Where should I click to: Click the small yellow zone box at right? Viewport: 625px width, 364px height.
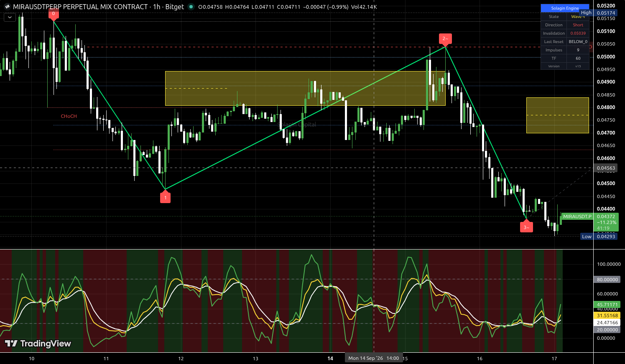558,115
